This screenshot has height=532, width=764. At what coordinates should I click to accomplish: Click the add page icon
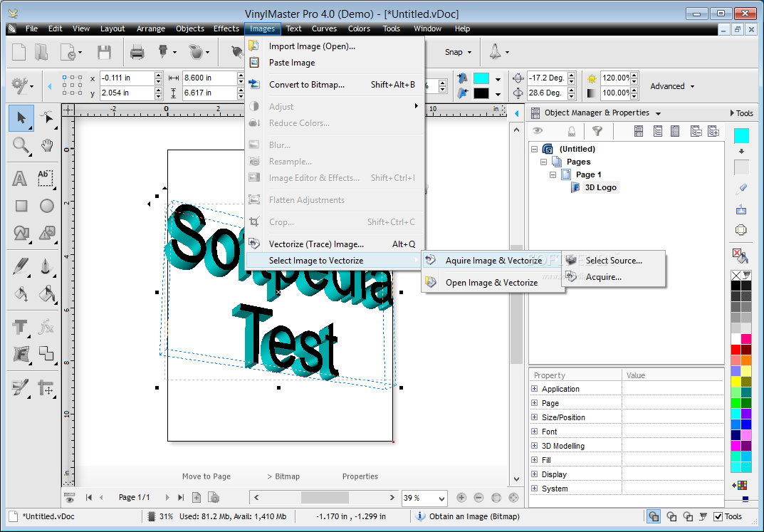click(x=197, y=497)
